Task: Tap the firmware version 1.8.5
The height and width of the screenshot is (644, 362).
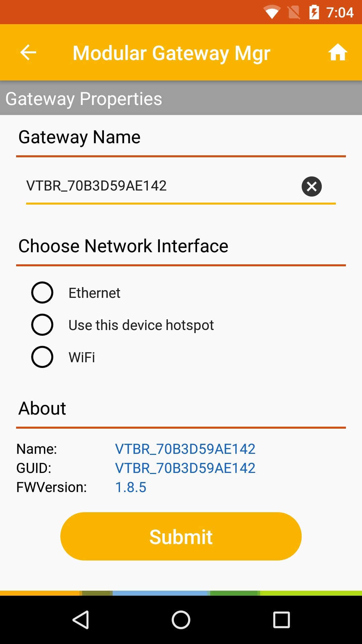Action: click(x=131, y=487)
